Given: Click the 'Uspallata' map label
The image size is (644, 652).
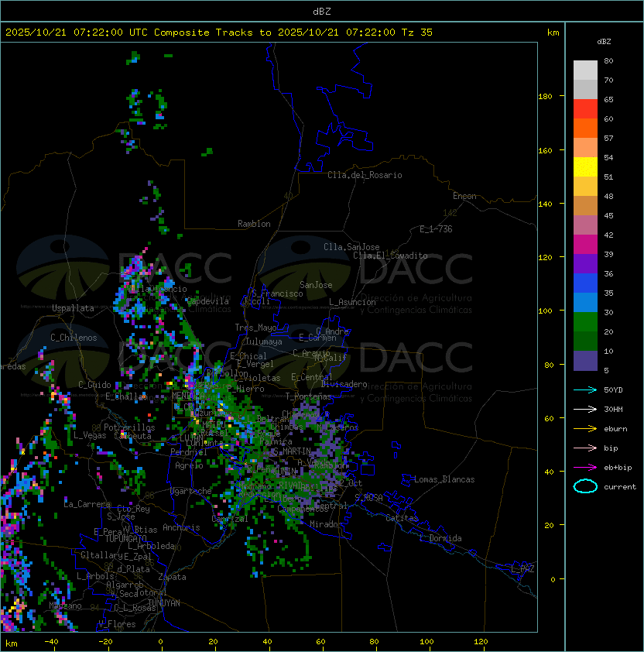Looking at the screenshot, I should pyautogui.click(x=73, y=308).
